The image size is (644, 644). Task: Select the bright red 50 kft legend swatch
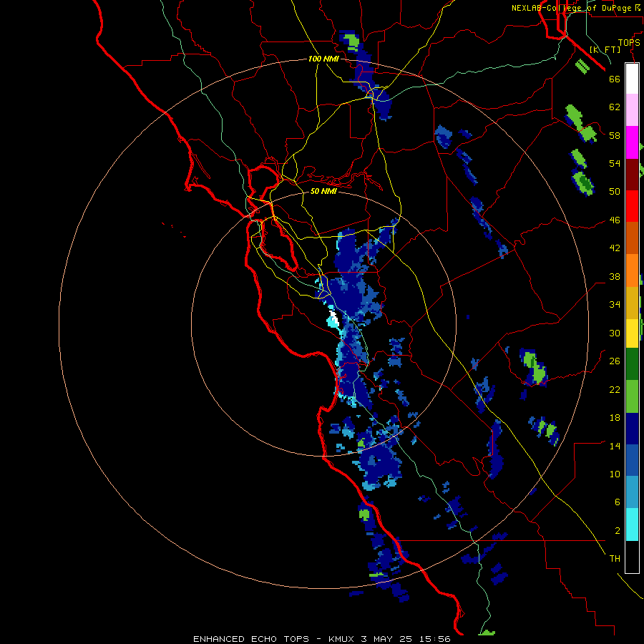point(632,206)
